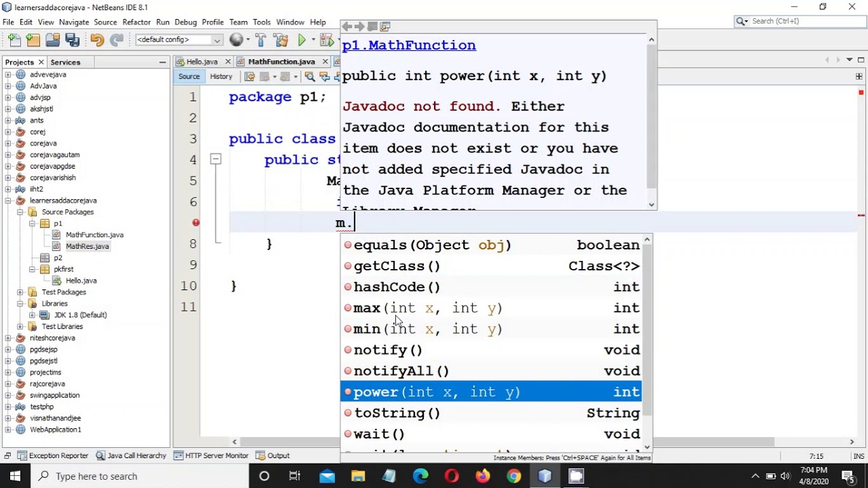The height and width of the screenshot is (488, 868).
Task: Open Google Chrome from taskbar
Action: [514, 476]
